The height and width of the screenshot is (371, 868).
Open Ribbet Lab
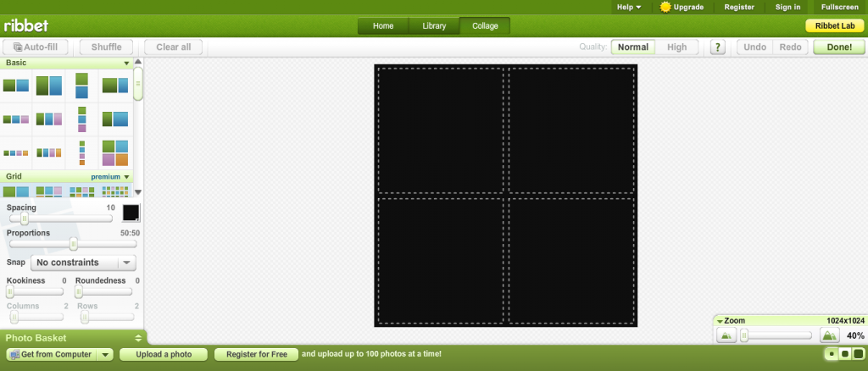(x=835, y=26)
